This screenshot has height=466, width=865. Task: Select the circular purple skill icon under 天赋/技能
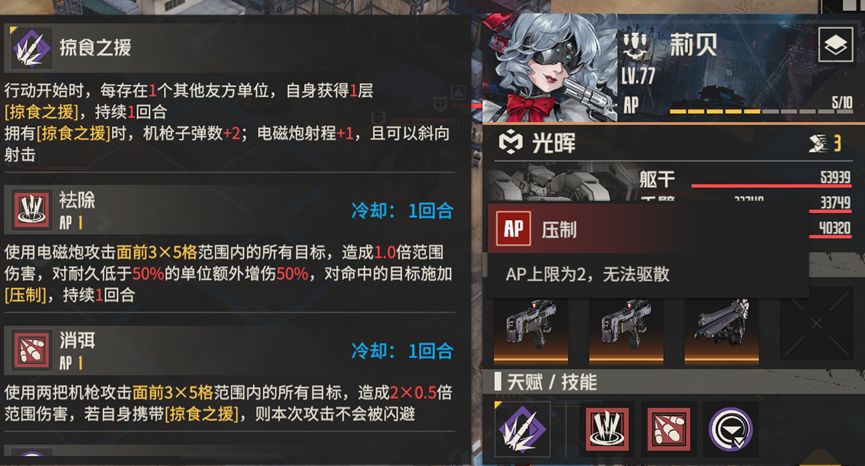(730, 429)
